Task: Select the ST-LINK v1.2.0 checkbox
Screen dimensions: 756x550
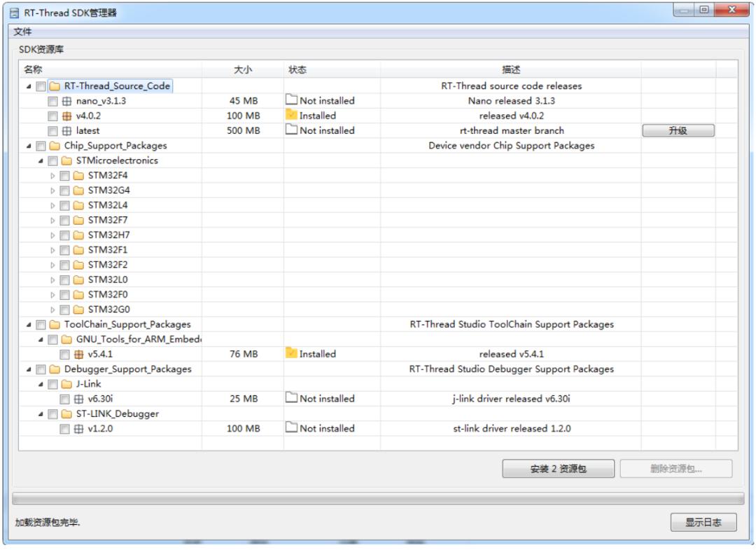Action: [x=64, y=429]
